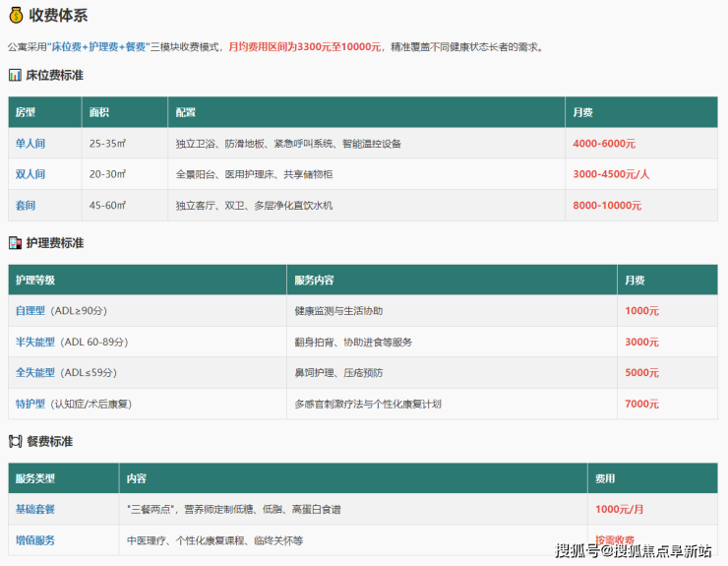The height and width of the screenshot is (566, 728).
Task: Open the 自理型 care level link
Action: click(x=30, y=310)
